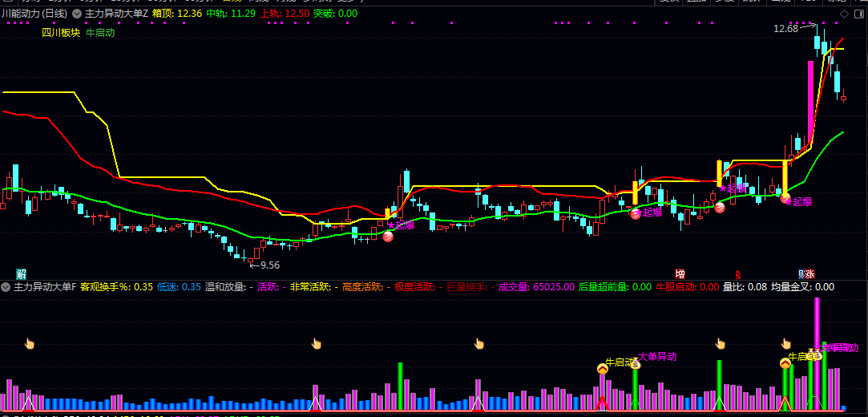Image resolution: width=868 pixels, height=417 pixels.
Task: Select the 巨量换手 readout
Action: [x=470, y=287]
